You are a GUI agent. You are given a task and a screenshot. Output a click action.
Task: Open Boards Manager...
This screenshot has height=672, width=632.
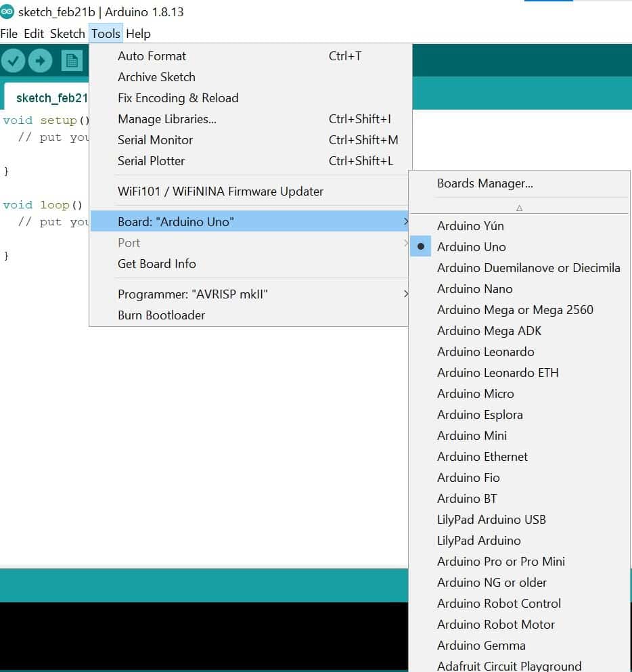[x=519, y=183]
